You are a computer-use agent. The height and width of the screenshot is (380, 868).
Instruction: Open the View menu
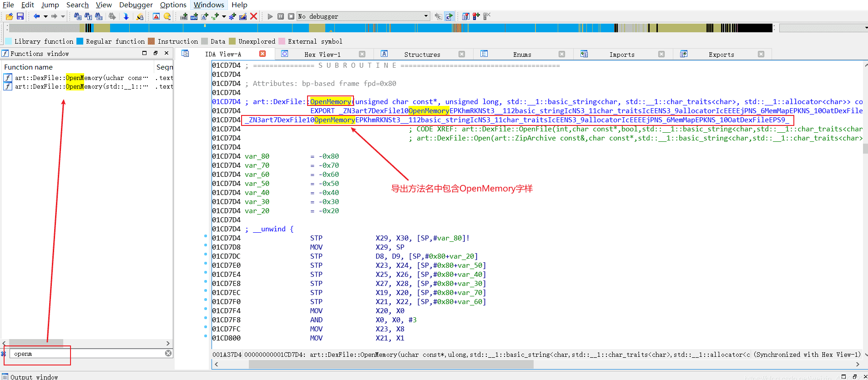[x=104, y=5]
